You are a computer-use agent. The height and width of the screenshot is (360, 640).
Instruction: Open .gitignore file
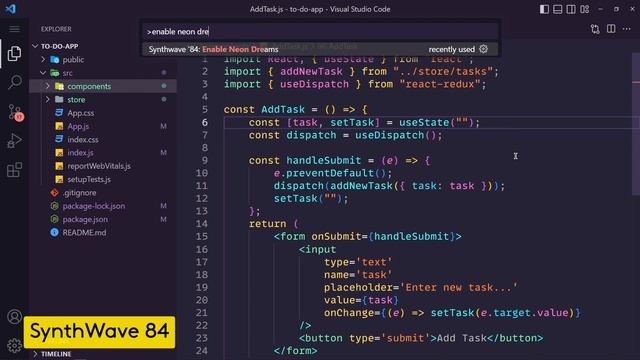pyautogui.click(x=79, y=193)
